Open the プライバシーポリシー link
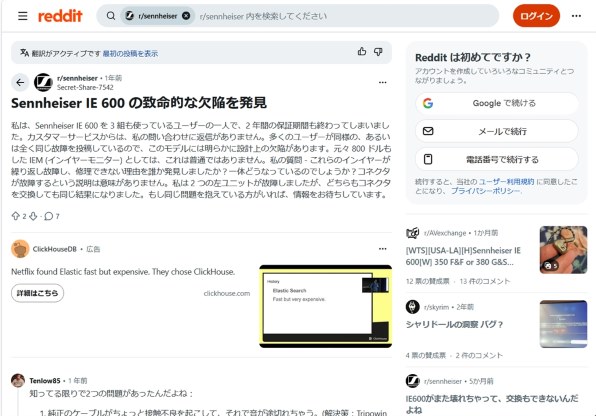This screenshot has height=416, width=596. coord(485,191)
